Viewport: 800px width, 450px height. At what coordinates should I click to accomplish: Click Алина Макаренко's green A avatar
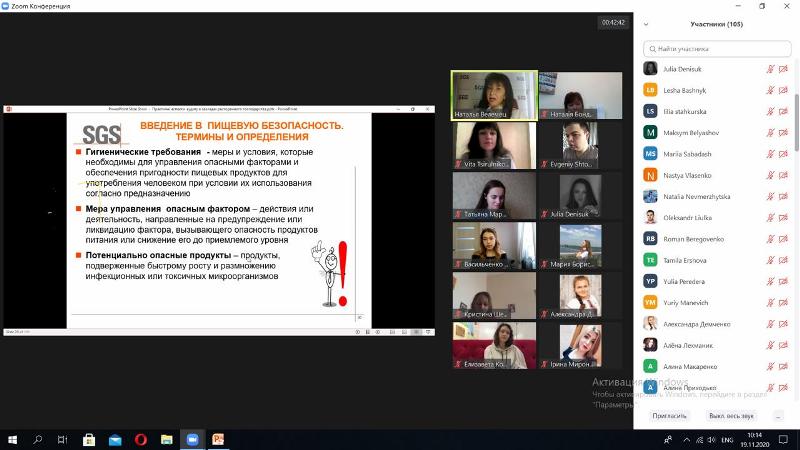coord(650,366)
